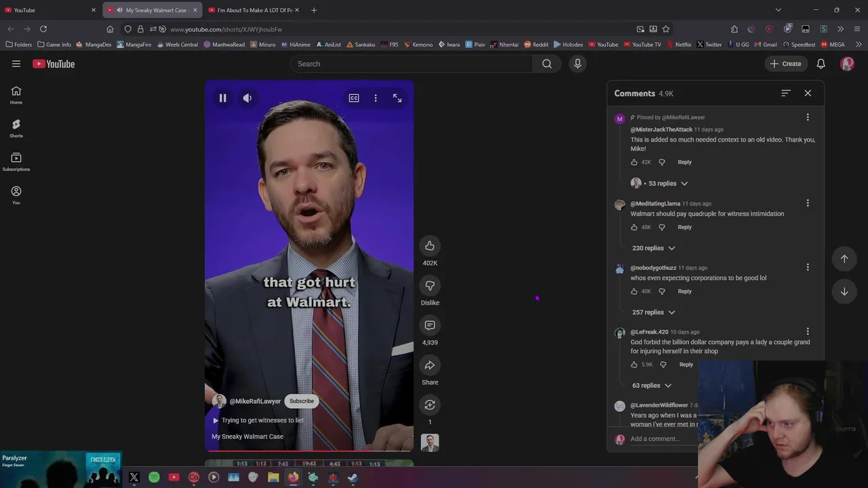Open the video player's three-dot options menu
Viewport: 868px width, 488px height.
tap(376, 98)
